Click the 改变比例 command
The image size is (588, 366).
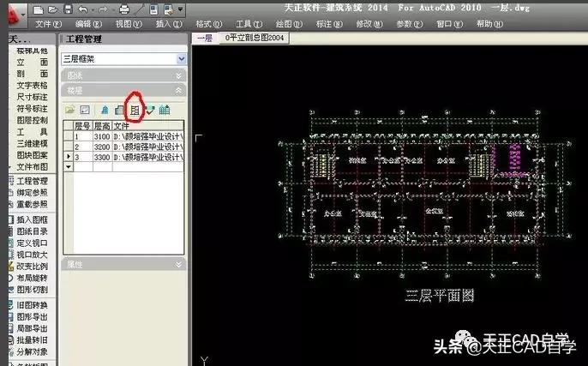click(33, 267)
